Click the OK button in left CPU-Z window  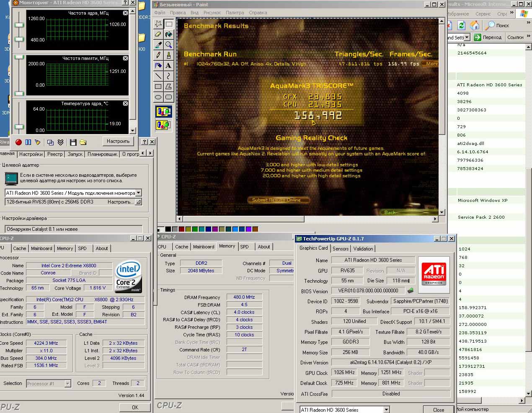(135, 407)
